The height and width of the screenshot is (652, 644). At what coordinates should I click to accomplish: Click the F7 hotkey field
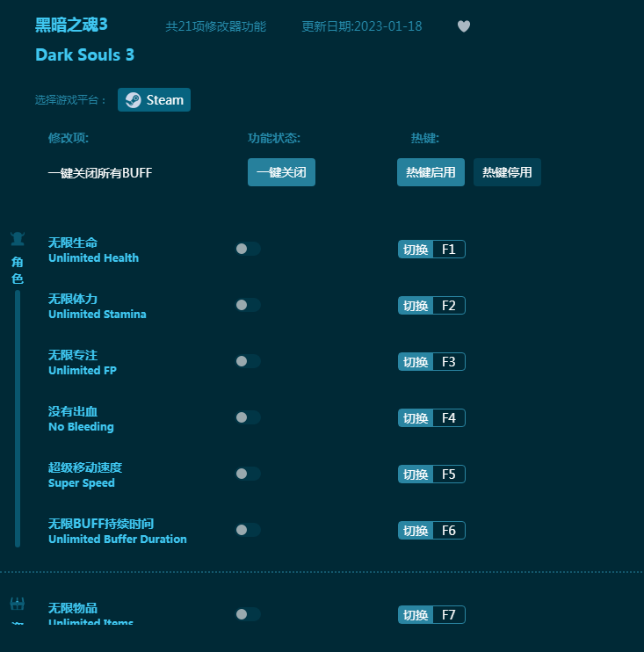(449, 614)
